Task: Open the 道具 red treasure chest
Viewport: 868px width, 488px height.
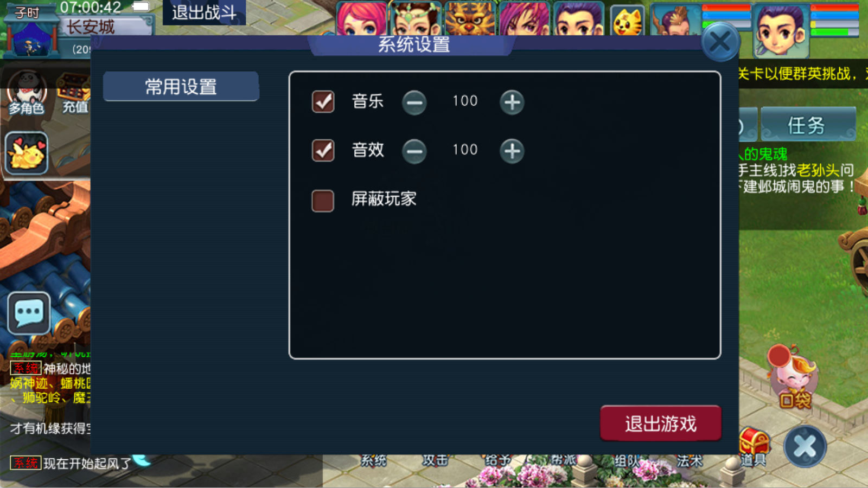Action: [754, 447]
